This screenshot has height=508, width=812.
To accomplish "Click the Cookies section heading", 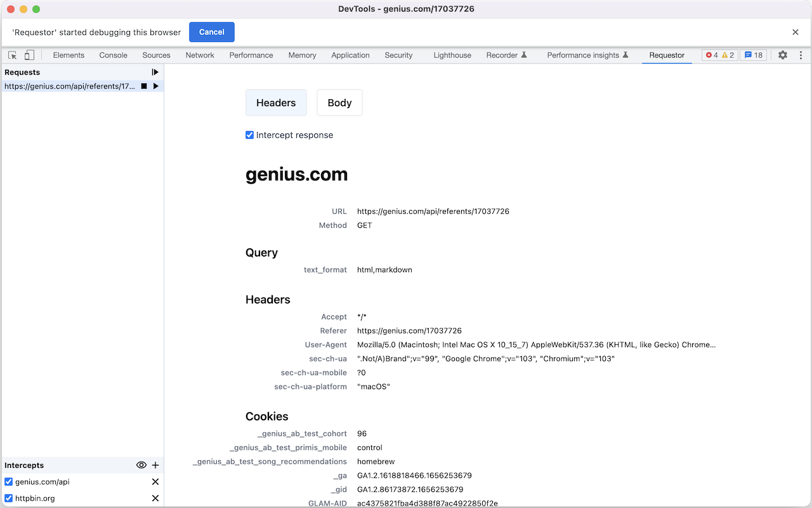I will 267,417.
